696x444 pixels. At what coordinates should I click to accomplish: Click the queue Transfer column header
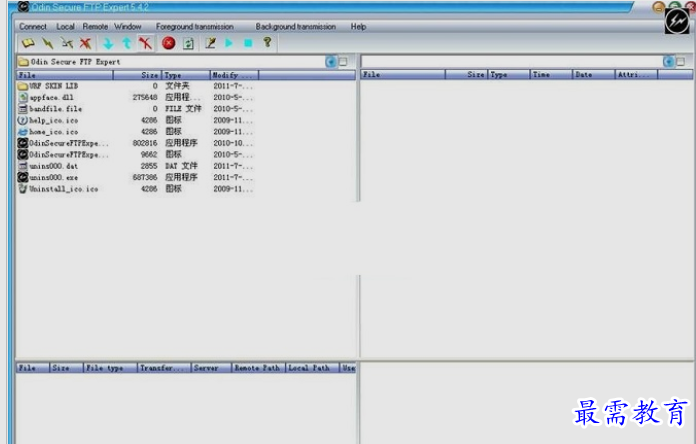164,368
